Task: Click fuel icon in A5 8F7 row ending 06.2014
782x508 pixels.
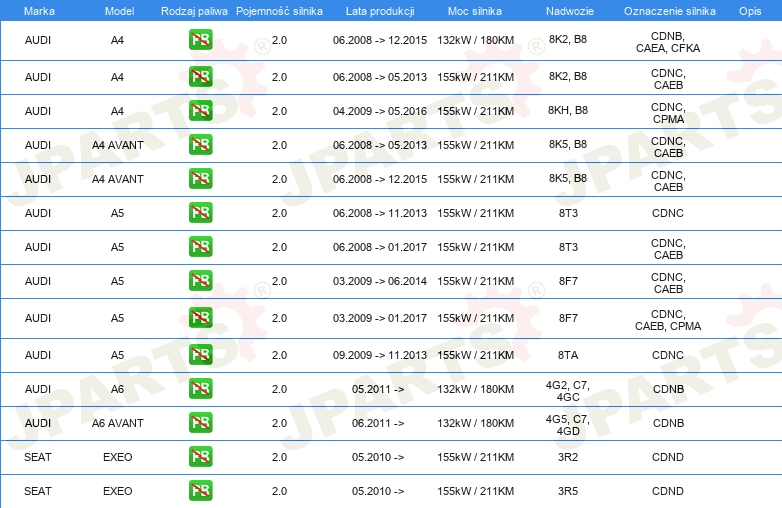Action: coord(200,281)
